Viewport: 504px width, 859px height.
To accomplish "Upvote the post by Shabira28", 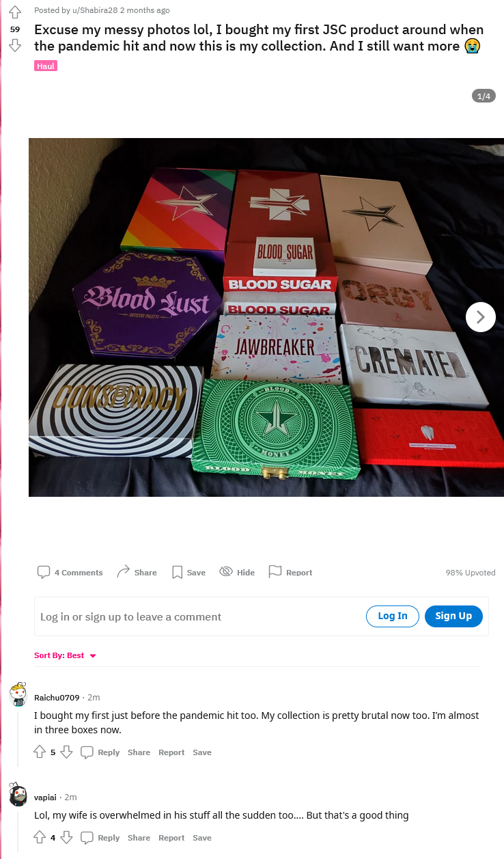I will 15,12.
